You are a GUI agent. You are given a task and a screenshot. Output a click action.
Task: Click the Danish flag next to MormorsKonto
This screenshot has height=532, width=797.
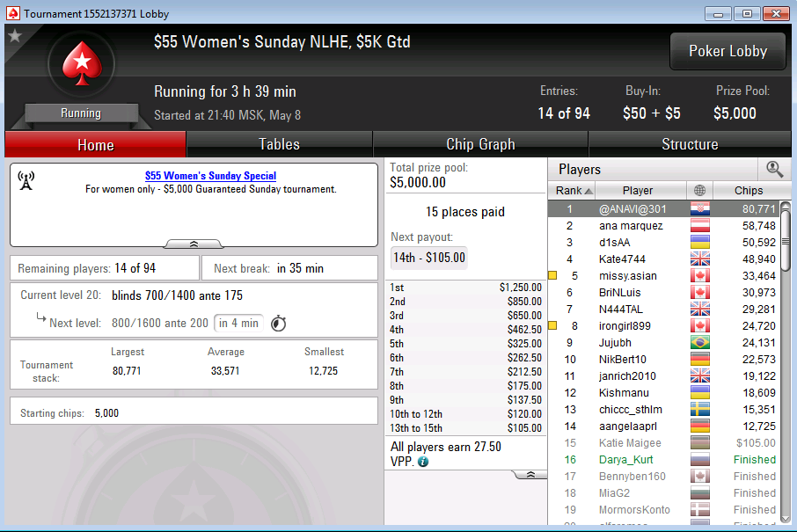[x=700, y=510]
